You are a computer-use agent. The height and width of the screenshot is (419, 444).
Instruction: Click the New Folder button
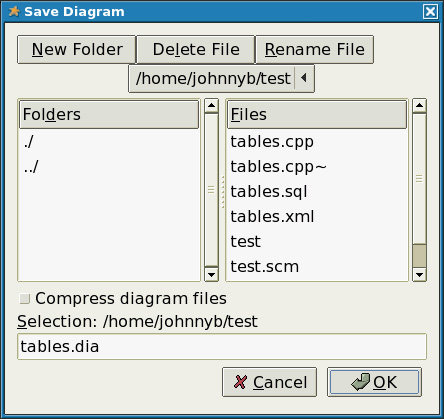77,50
